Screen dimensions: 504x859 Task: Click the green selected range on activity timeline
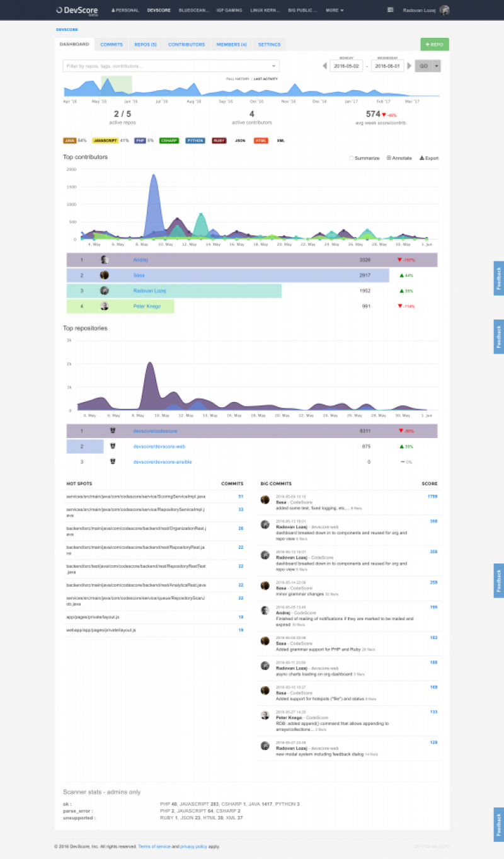[117, 86]
